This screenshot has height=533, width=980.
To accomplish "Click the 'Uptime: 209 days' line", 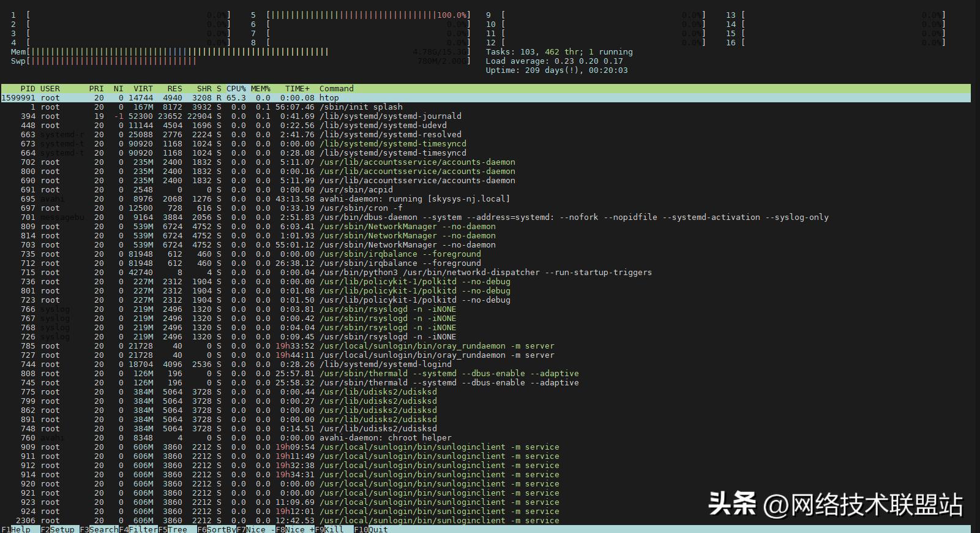I will tap(557, 70).
